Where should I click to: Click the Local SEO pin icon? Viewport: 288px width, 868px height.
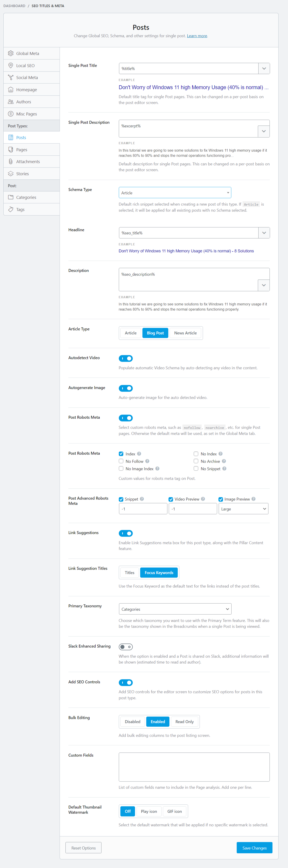pos(11,65)
